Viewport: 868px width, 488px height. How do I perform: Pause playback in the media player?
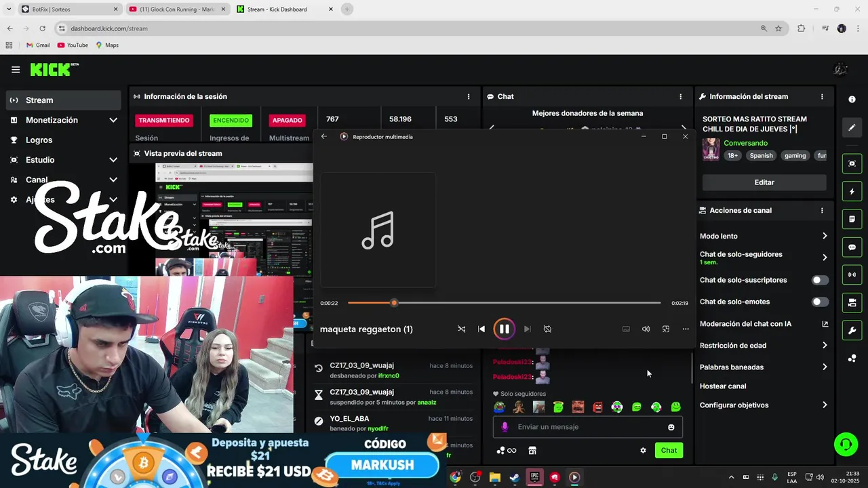(x=504, y=329)
